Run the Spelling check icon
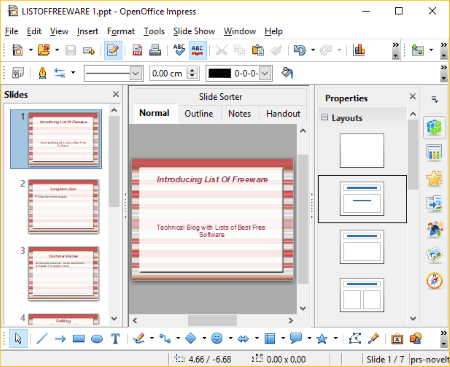Screen dimensions: 450x367 pos(179,50)
